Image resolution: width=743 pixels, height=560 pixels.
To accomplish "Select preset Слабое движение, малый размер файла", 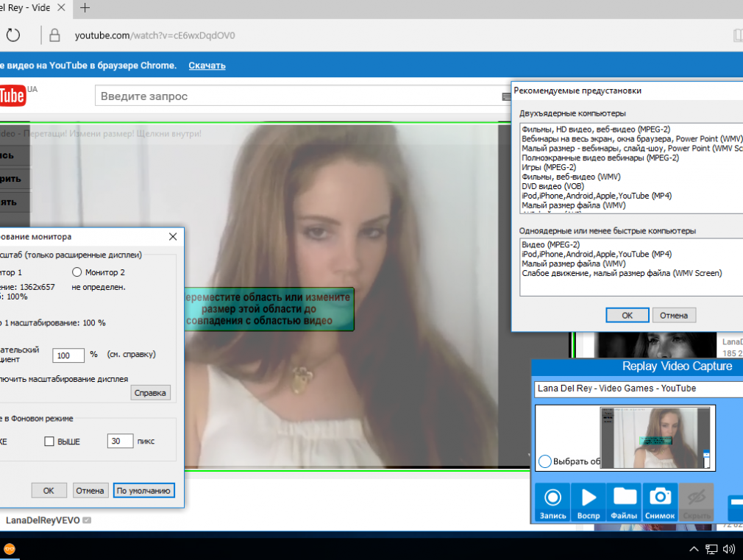I will 622,273.
